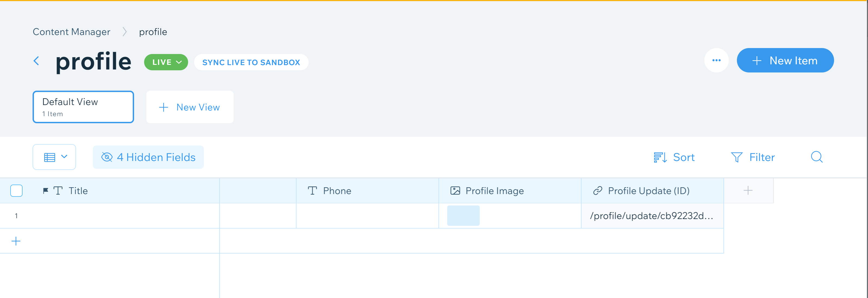The width and height of the screenshot is (868, 298).
Task: Click the search magnifier icon
Action: tap(816, 157)
